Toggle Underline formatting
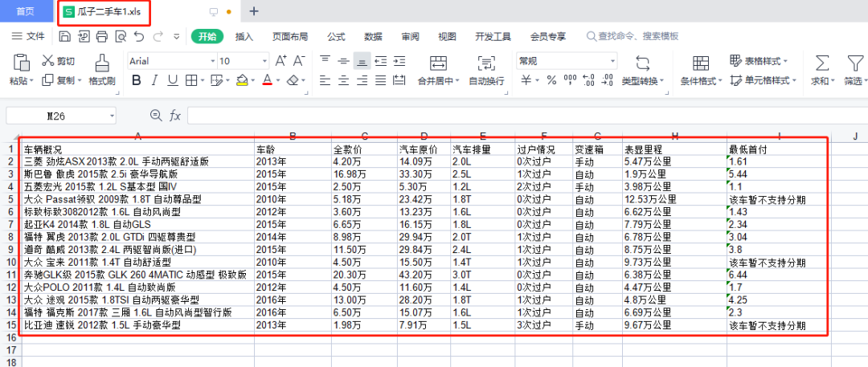Screen dimensions: 868x367 (173, 81)
